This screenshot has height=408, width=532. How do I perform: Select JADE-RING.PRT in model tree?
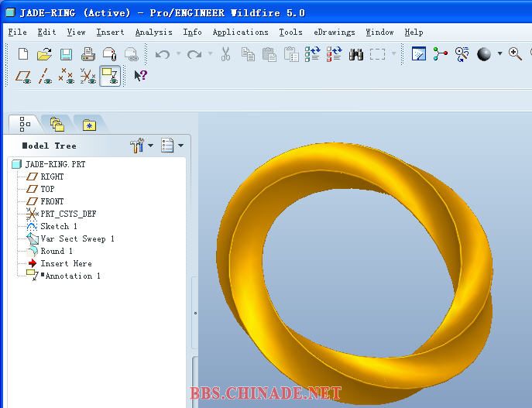pos(49,164)
